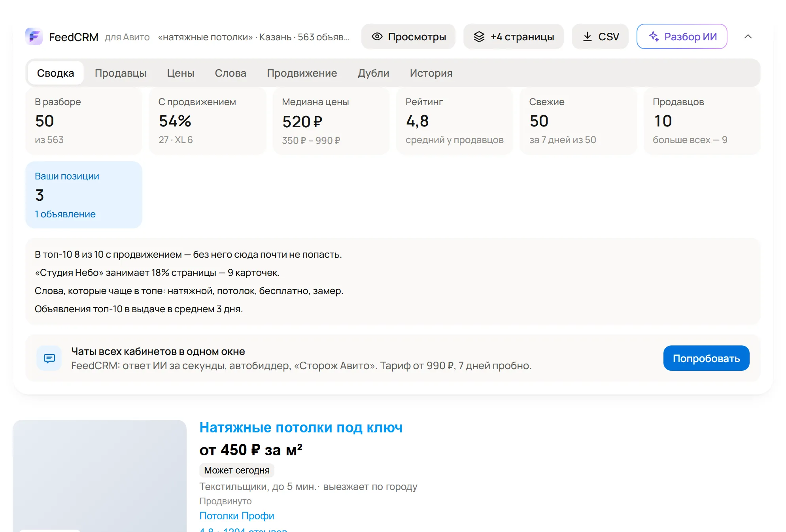Click the Чаты всех кабинетов heading
This screenshot has height=532, width=786.
click(x=158, y=351)
